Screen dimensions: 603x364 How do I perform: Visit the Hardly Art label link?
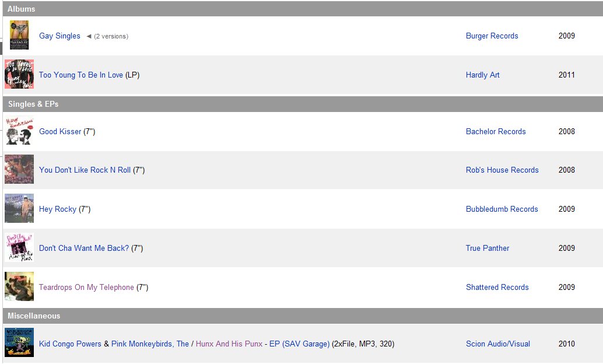[x=482, y=75]
